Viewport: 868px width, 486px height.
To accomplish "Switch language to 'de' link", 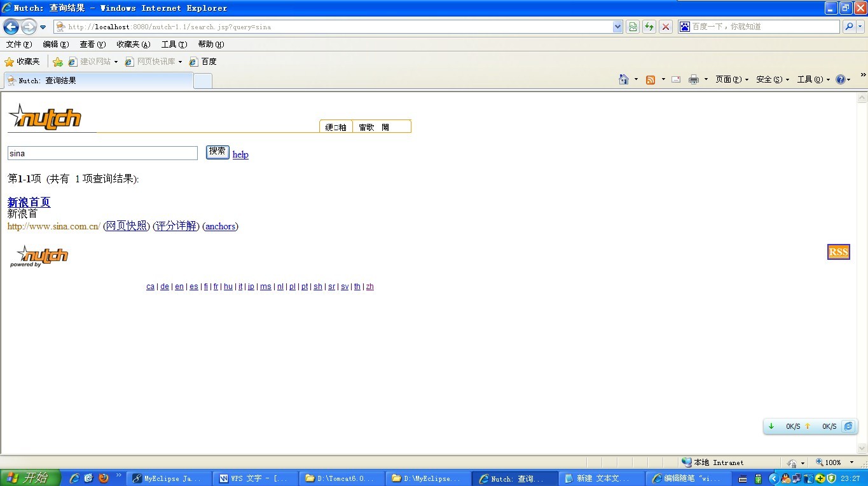I will [x=165, y=287].
